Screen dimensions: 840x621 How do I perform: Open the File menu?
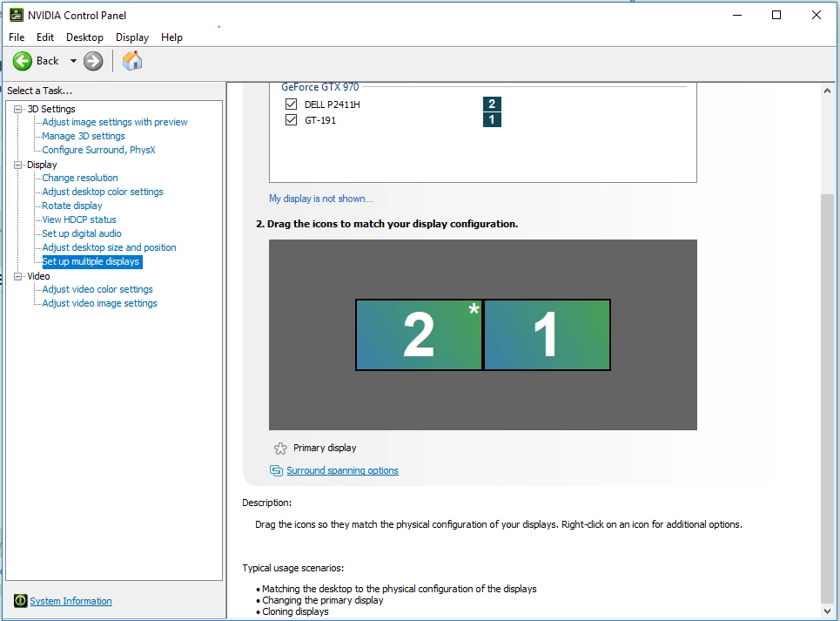click(x=17, y=37)
